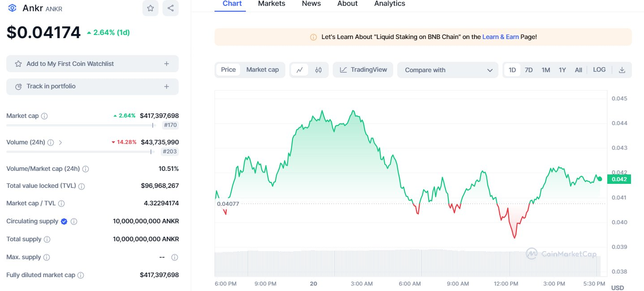
Task: Click the Total value locked info icon
Action: point(82,186)
